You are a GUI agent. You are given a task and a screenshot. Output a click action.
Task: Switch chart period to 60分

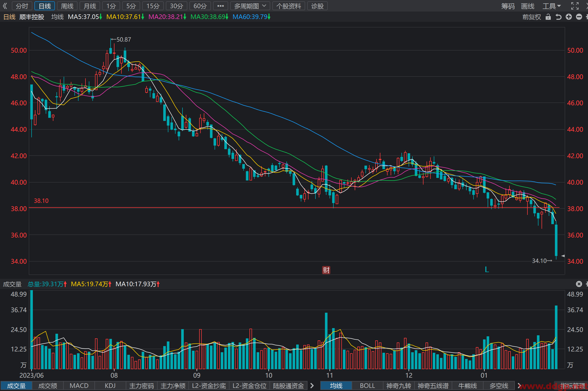(200, 6)
